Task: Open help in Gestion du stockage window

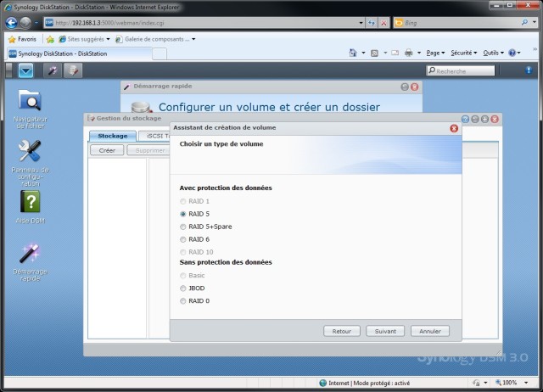Action: (465, 119)
